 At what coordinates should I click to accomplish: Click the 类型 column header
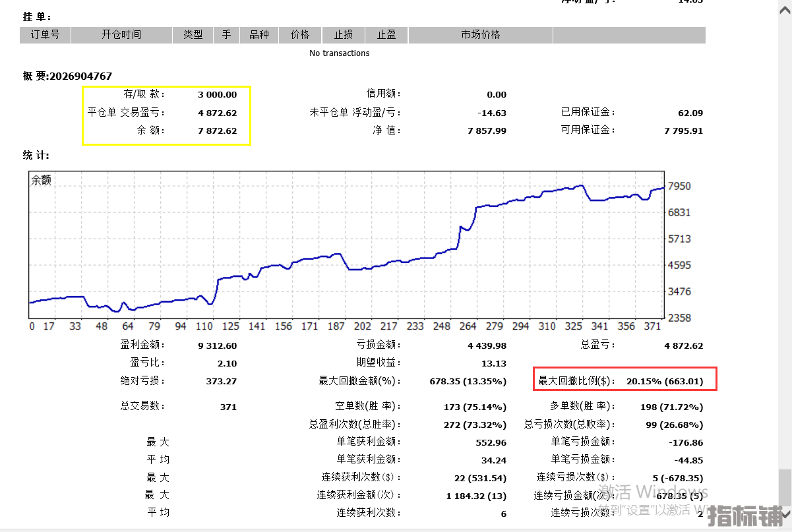[193, 35]
